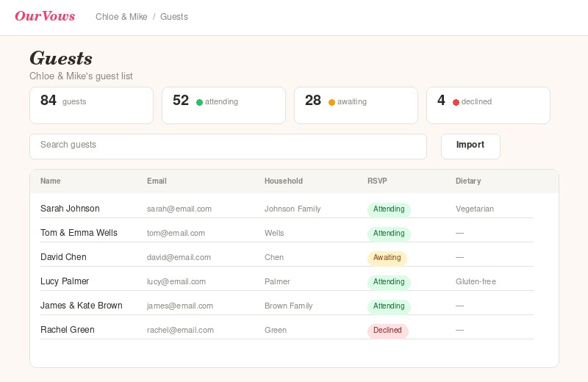This screenshot has height=382, width=588.
Task: Sort by the Name column header
Action: tap(51, 181)
